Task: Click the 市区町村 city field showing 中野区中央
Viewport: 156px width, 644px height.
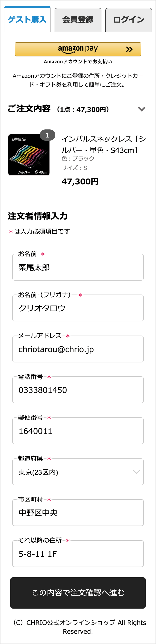Action: pos(78,513)
